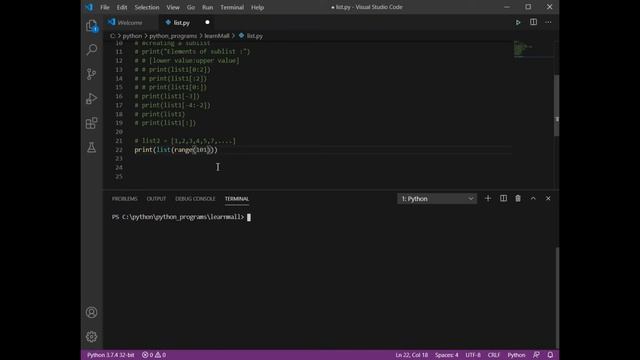Click list.py in breadcrumb path
The width and height of the screenshot is (640, 360).
point(255,36)
